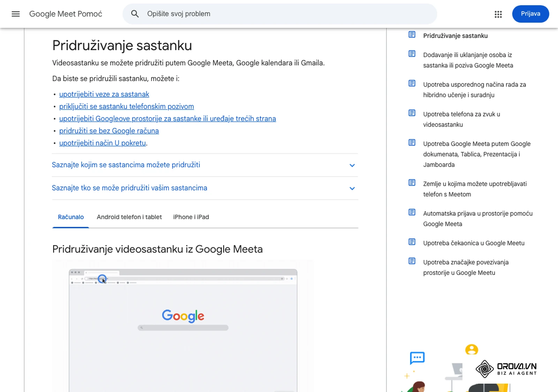The image size is (558, 392).
Task: Click the Google Meet tutorial animation thumbnail
Action: click(x=183, y=326)
